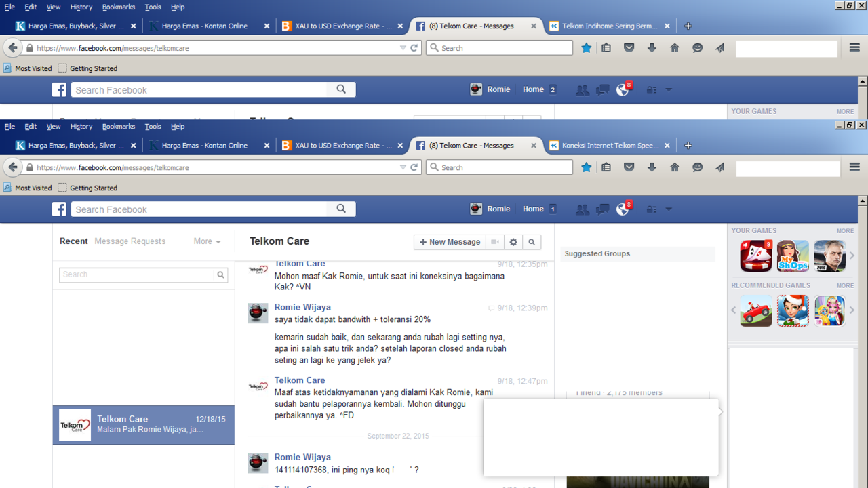Open Romie profile link in lower Facebook bar
868x488 pixels.
[x=490, y=209]
